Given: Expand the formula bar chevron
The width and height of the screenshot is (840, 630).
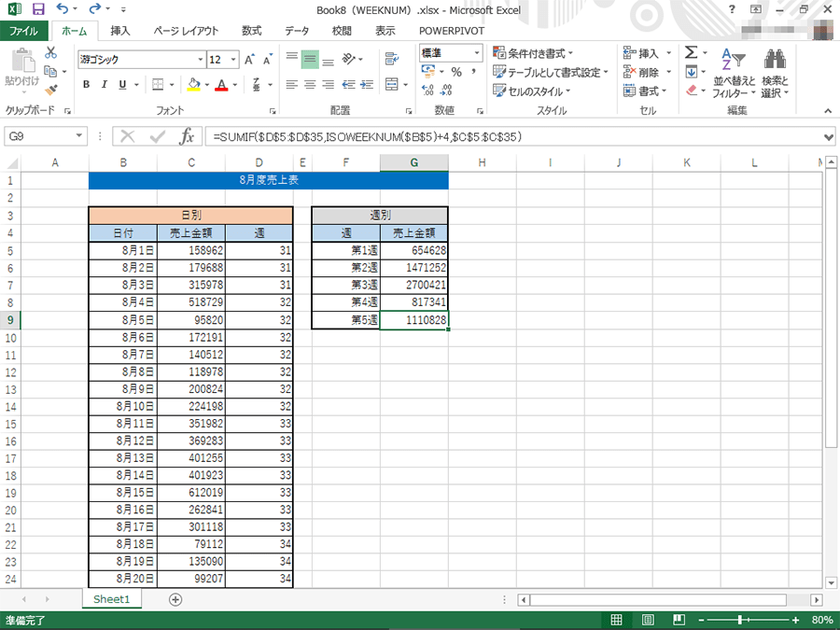Looking at the screenshot, I should tap(828, 137).
